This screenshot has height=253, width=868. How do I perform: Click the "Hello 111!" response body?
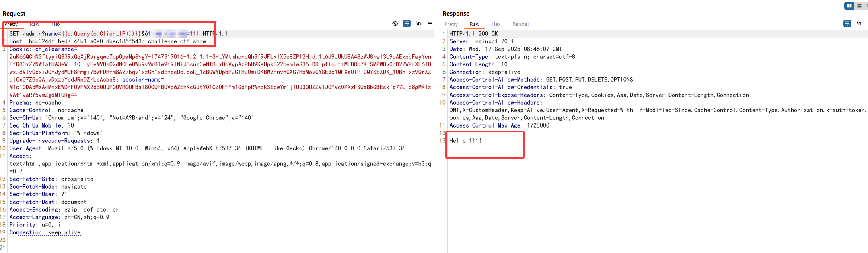click(465, 141)
